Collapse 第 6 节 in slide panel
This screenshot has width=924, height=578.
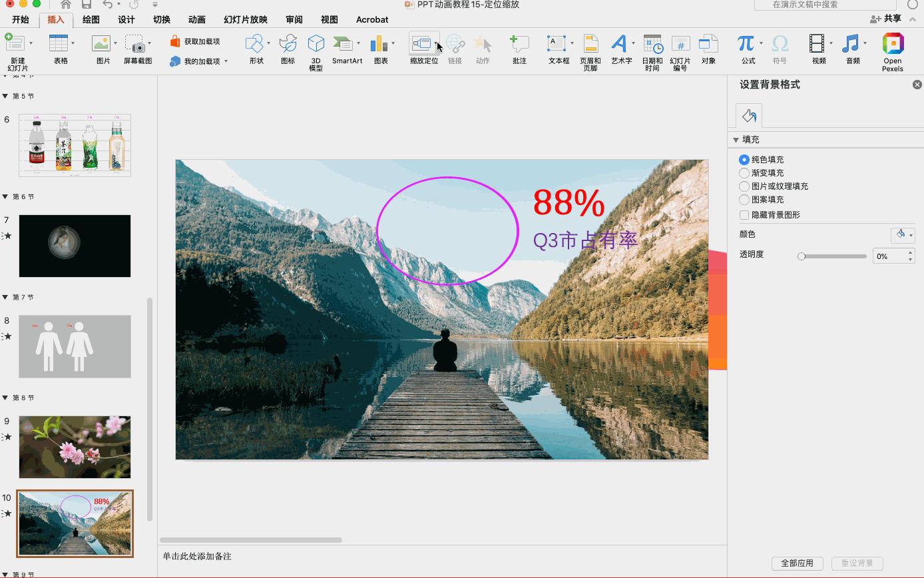click(x=6, y=197)
